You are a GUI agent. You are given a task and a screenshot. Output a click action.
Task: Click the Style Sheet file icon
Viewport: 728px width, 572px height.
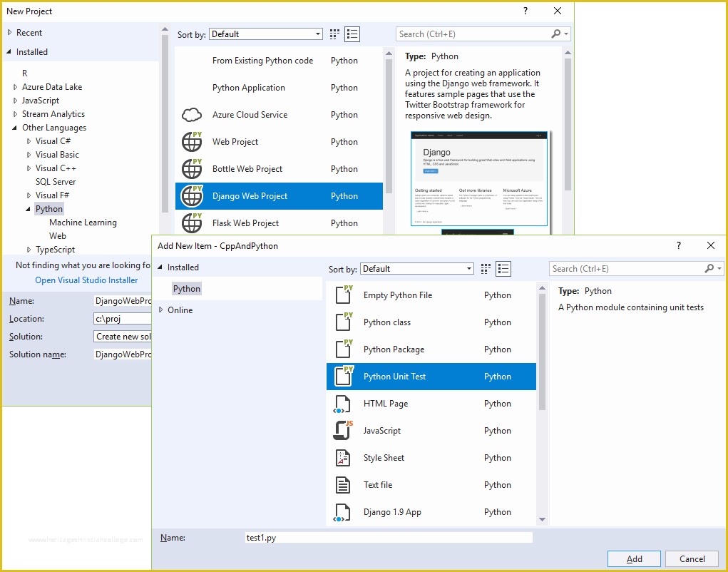[343, 458]
